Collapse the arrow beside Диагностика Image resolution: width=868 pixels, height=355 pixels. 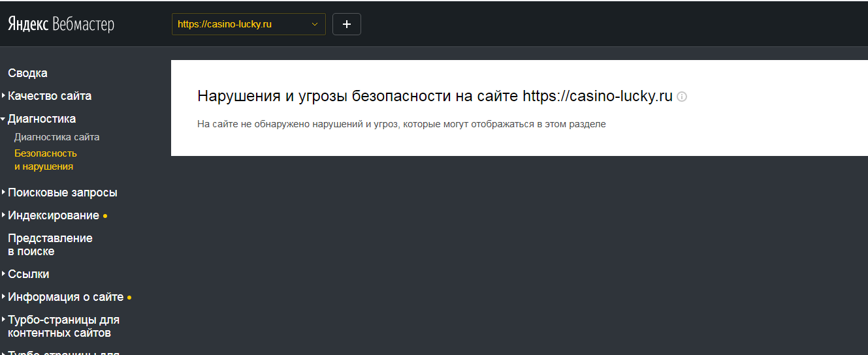(x=3, y=119)
